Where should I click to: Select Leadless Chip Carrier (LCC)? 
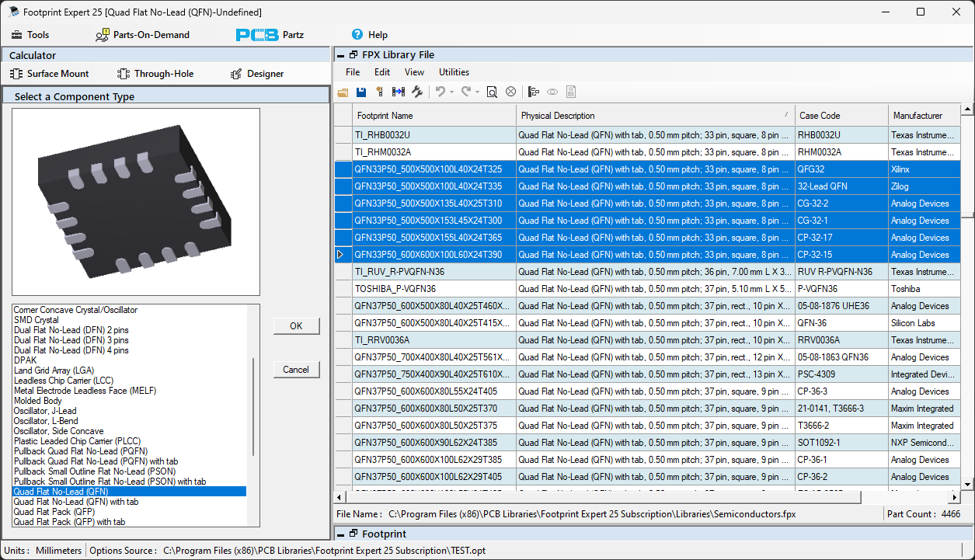tap(64, 381)
